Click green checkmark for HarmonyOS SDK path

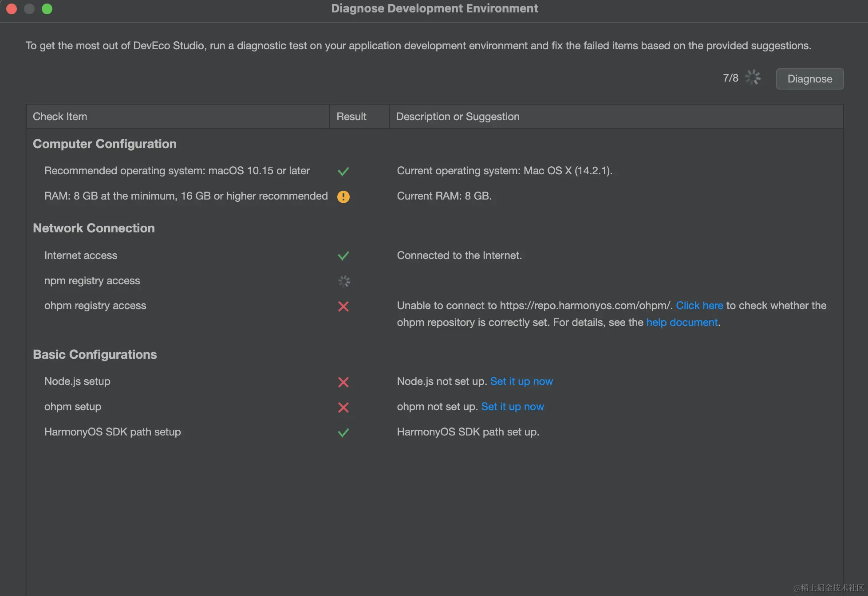point(343,433)
